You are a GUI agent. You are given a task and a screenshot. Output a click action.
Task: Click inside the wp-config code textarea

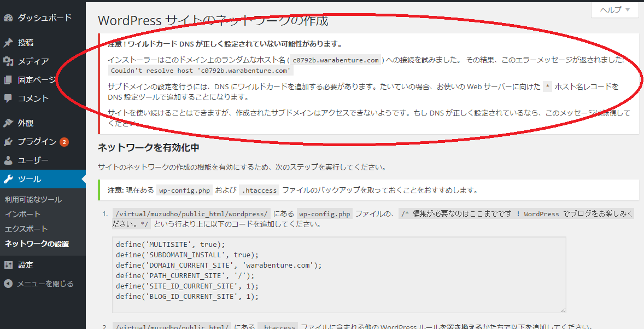(339, 275)
